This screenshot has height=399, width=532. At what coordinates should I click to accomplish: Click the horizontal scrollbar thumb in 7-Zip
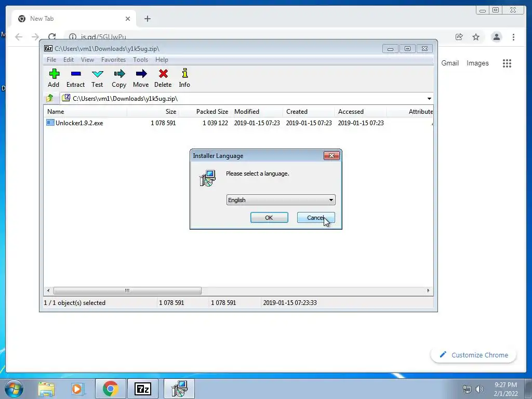coord(127,291)
